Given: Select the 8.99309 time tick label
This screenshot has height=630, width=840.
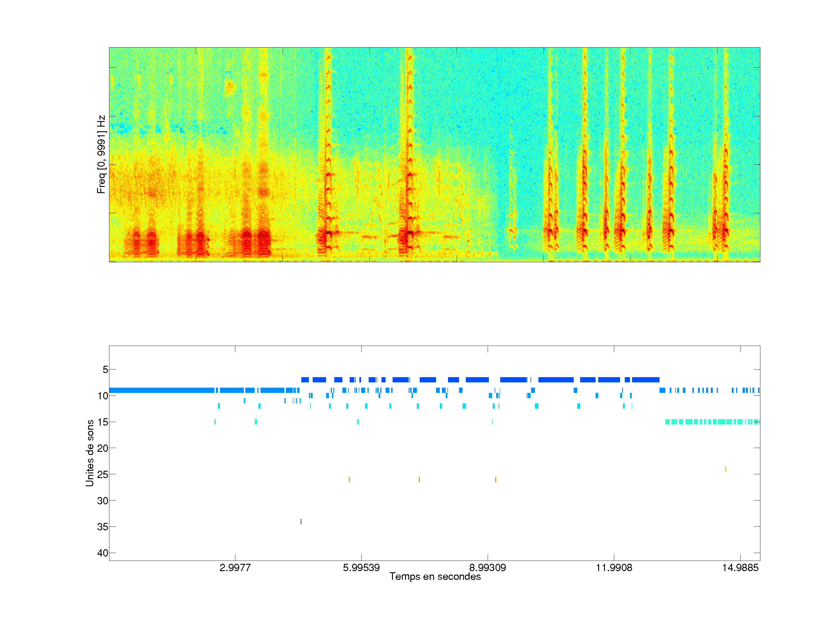Looking at the screenshot, I should point(488,568).
